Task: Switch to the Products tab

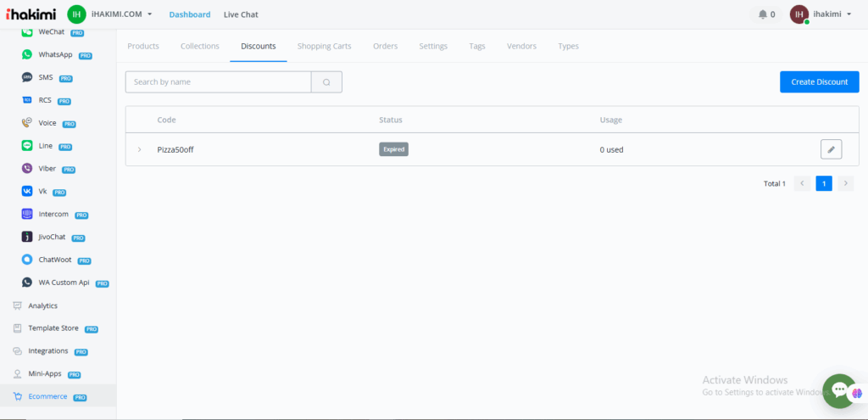Action: pyautogui.click(x=143, y=46)
